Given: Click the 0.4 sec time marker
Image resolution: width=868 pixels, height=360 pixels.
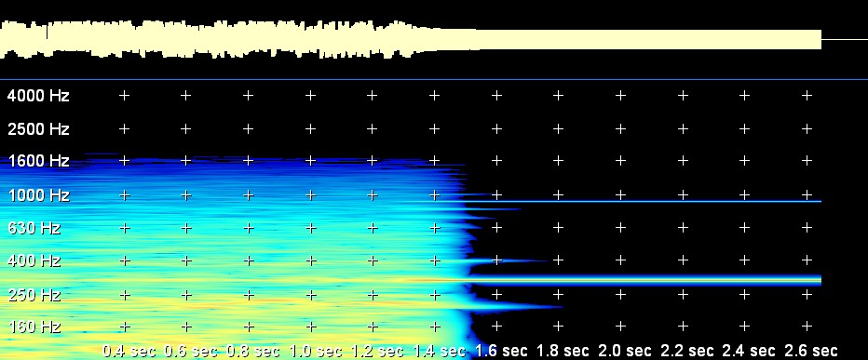Looking at the screenshot, I should point(129,351).
